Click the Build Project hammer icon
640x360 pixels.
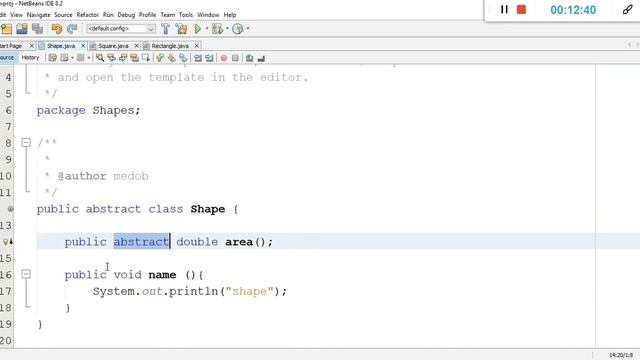(165, 29)
